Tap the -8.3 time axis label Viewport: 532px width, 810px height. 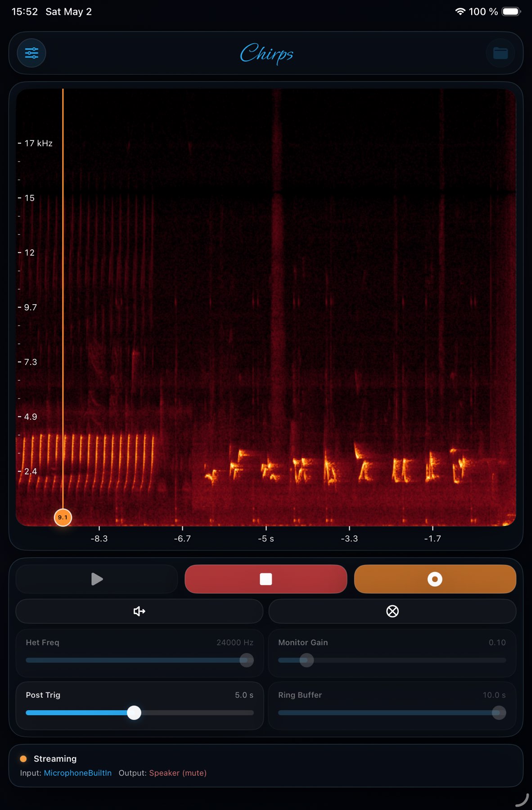point(99,539)
